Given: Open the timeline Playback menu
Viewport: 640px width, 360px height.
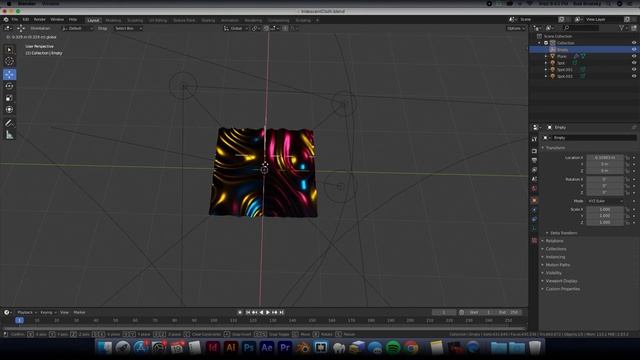Looking at the screenshot, I should (27, 312).
